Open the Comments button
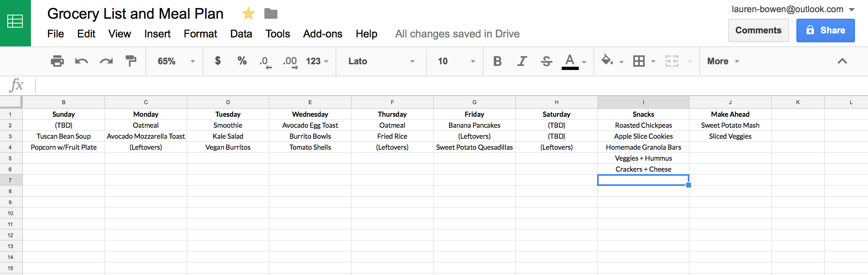This screenshot has height=275, width=868. [x=758, y=31]
